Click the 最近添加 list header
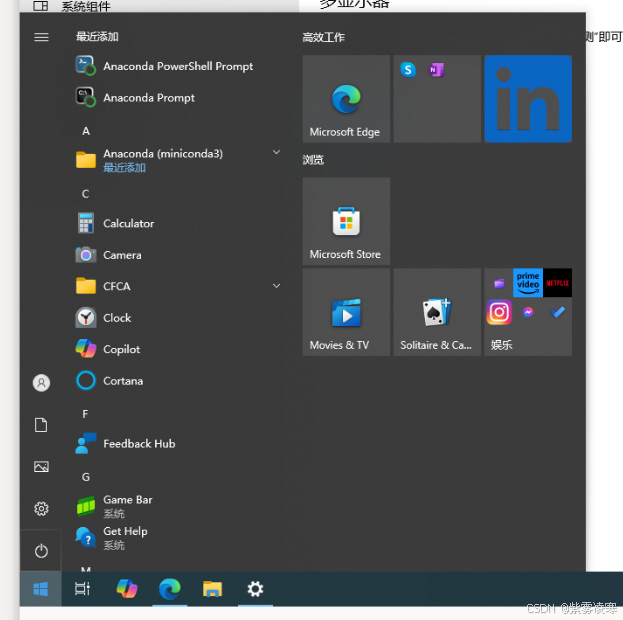 coord(97,37)
